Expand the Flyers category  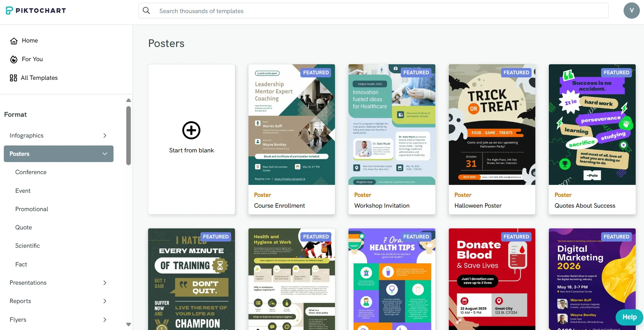105,320
